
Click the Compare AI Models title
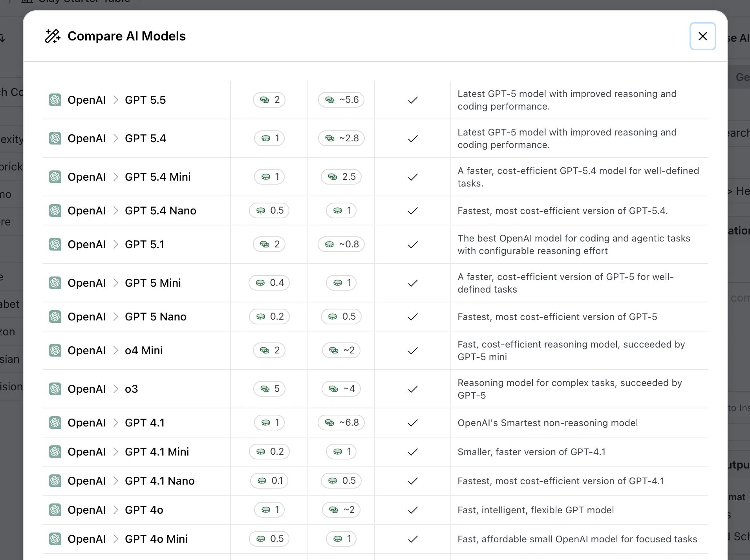click(126, 36)
